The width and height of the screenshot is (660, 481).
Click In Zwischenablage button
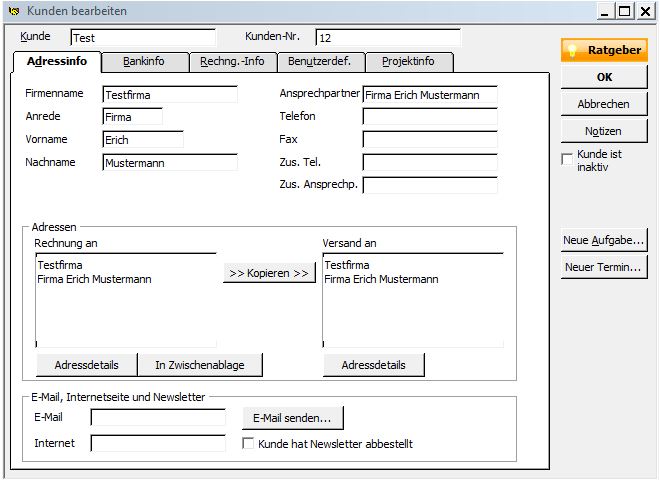tap(200, 365)
